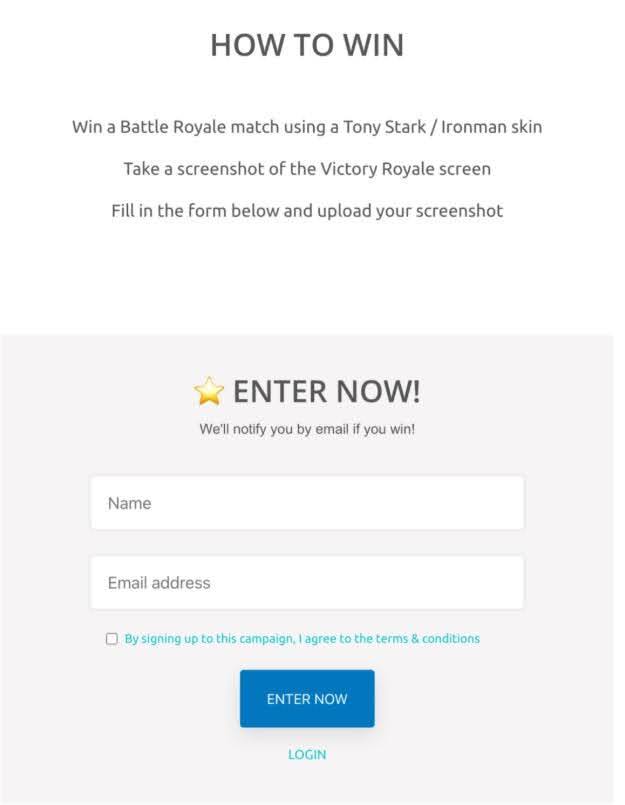The image size is (625, 805).
Task: Click the "By signing up to this campaign" label
Action: 209,638
